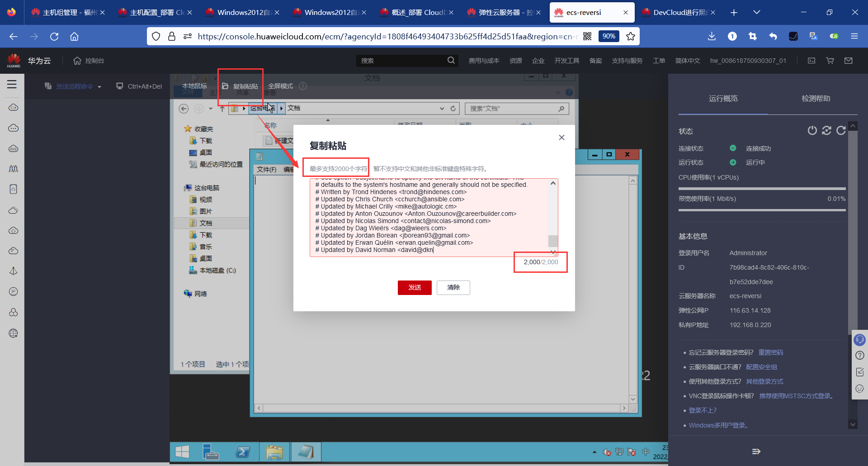This screenshot has height=466, width=868.
Task: Open the console hamburger service menu
Action: pyautogui.click(x=12, y=84)
